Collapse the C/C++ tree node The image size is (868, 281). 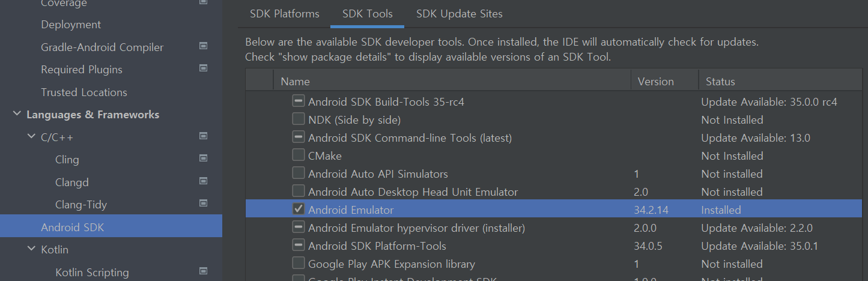[31, 137]
